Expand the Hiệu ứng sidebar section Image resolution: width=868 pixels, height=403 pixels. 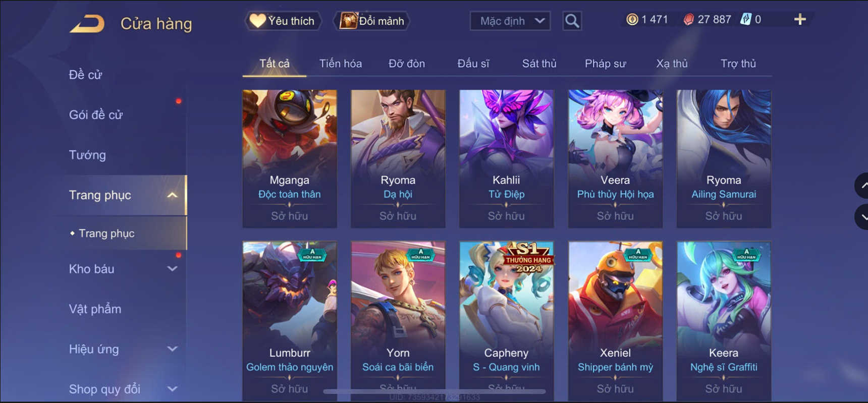tap(172, 349)
